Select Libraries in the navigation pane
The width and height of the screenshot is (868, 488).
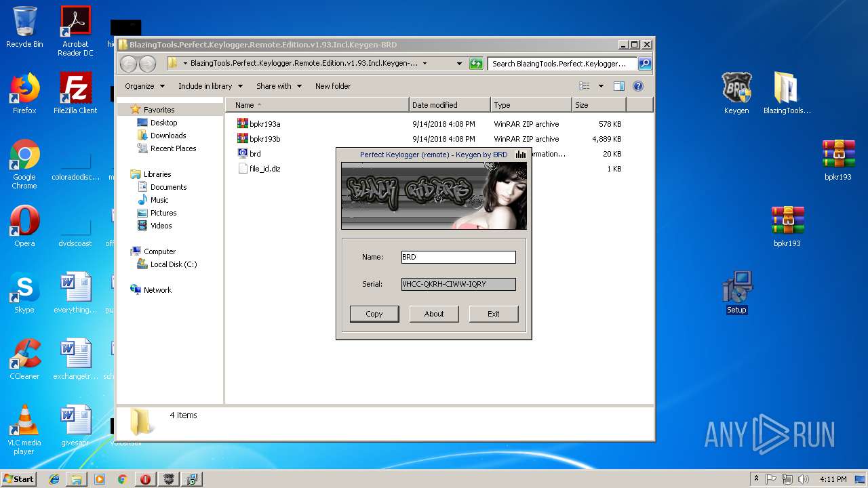[157, 174]
